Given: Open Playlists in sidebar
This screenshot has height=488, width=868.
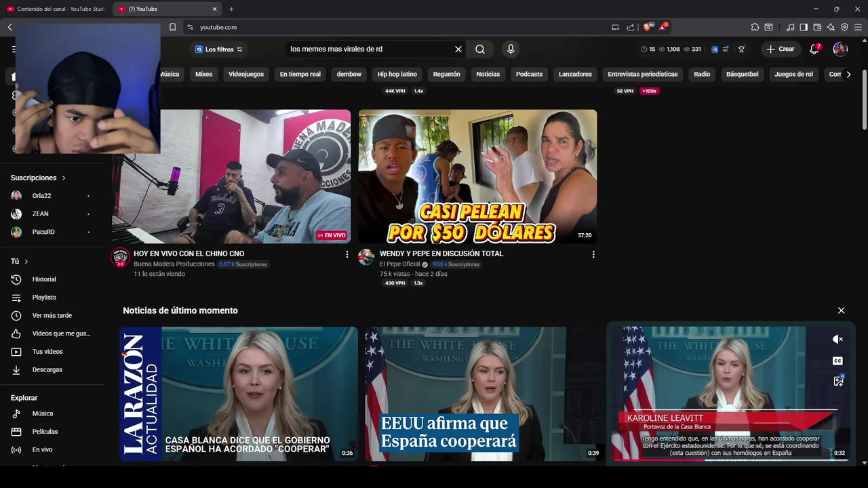Looking at the screenshot, I should 52,298.
